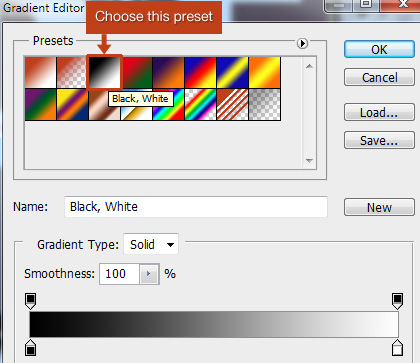Click into the gradient Name field

tap(196, 207)
